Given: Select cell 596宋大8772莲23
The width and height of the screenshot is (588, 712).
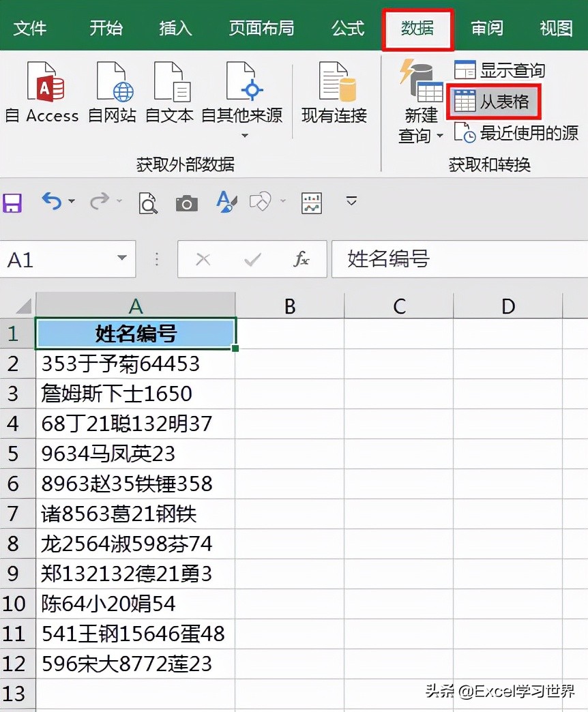Looking at the screenshot, I should [135, 664].
